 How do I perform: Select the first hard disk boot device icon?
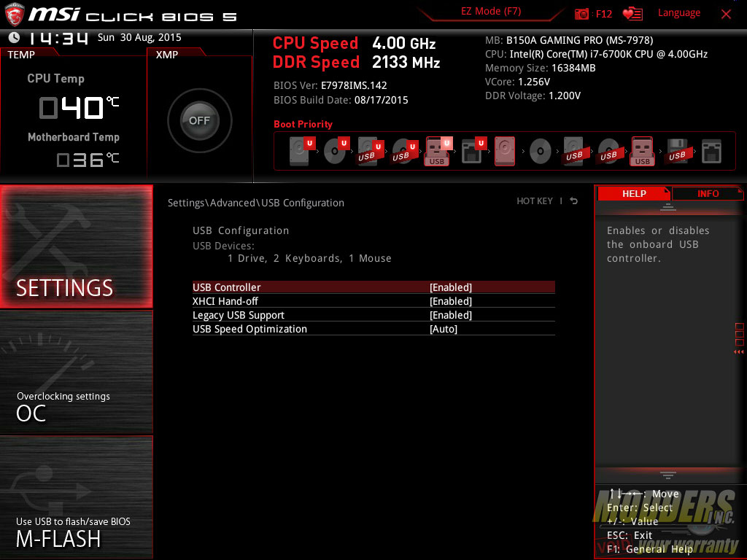tap(301, 152)
